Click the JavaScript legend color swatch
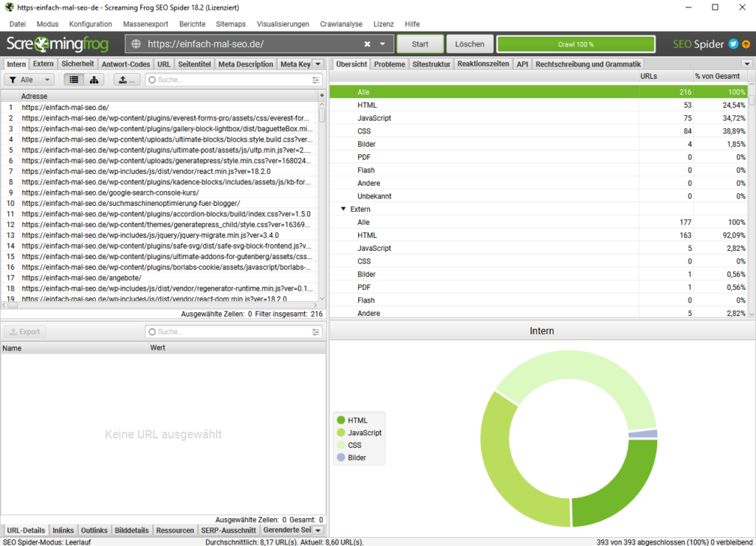The height and width of the screenshot is (546, 756). point(341,433)
